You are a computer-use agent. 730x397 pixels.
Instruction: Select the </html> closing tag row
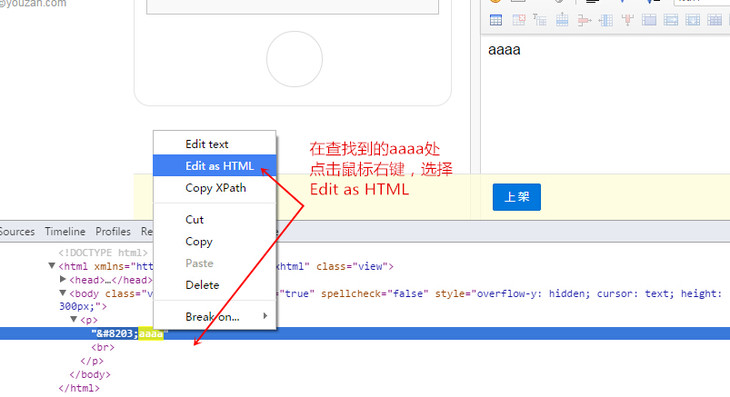(79, 388)
